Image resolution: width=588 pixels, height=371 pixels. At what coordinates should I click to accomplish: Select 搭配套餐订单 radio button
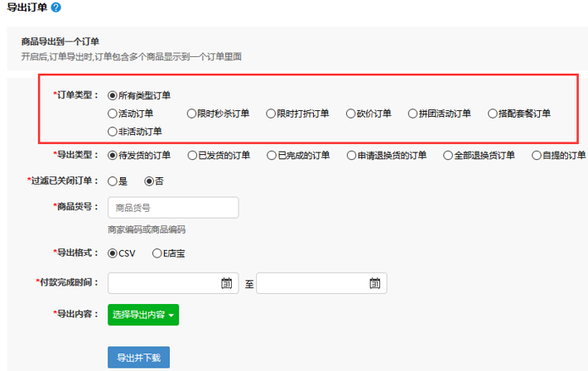tap(493, 113)
